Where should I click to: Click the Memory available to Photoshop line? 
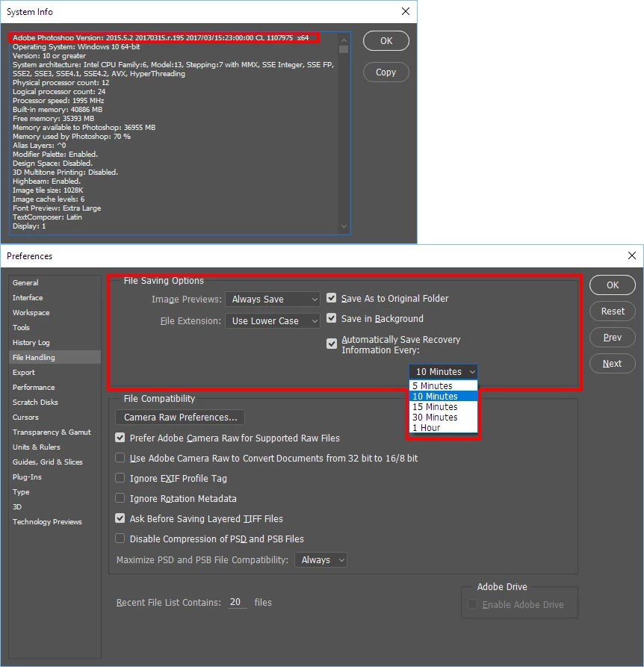(84, 127)
